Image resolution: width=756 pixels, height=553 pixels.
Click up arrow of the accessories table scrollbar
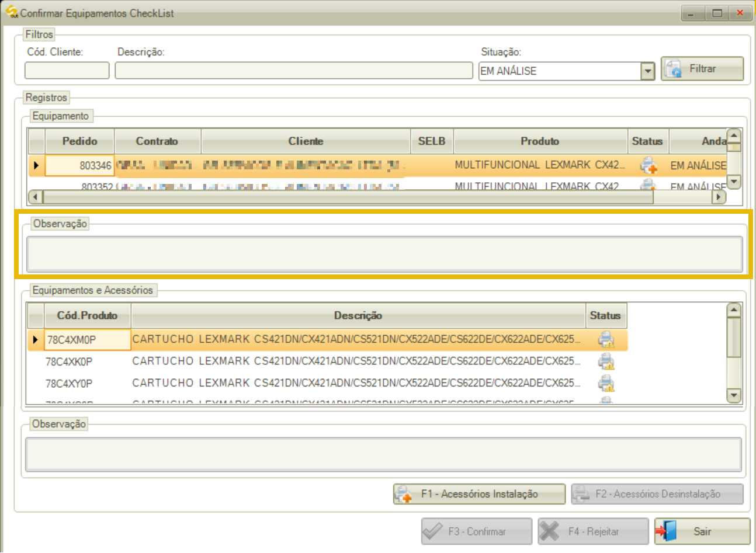(734, 309)
